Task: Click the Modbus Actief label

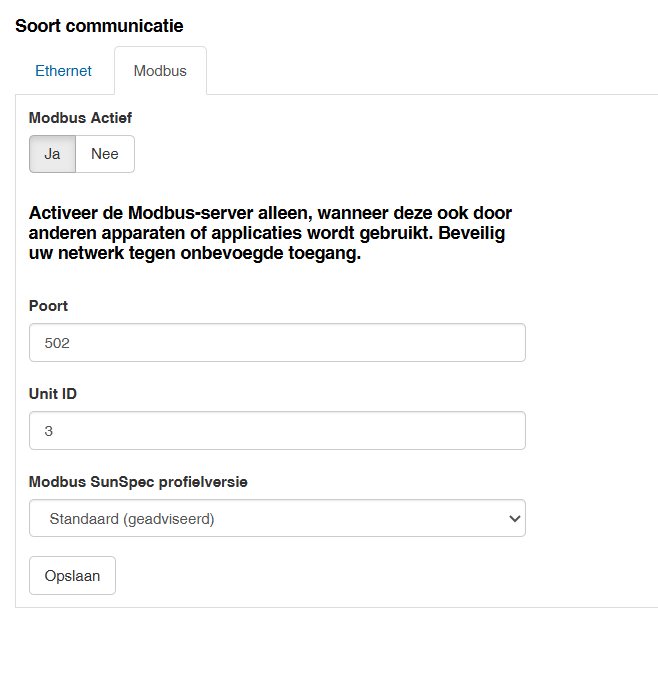Action: [80, 118]
